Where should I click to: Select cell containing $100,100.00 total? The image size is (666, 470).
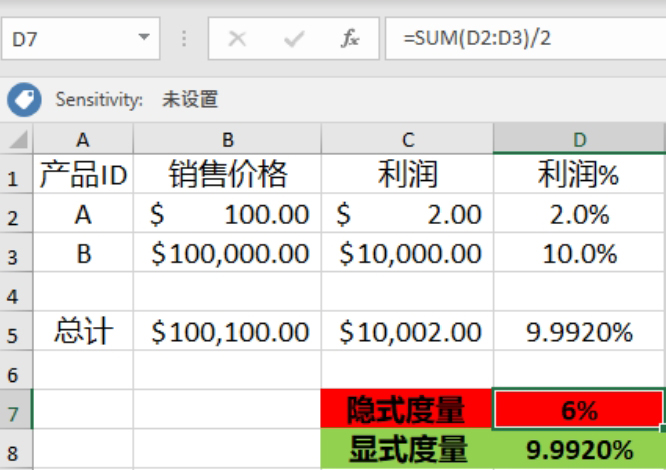229,333
